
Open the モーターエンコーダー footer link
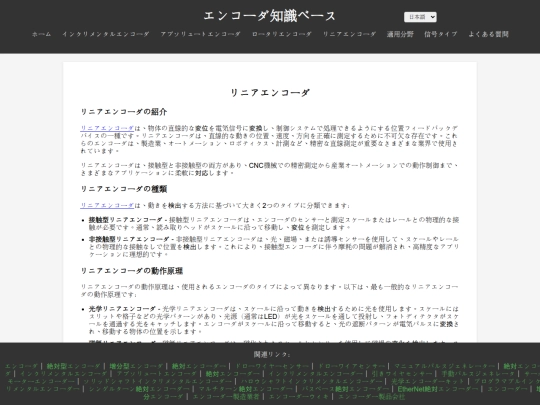pos(41,381)
